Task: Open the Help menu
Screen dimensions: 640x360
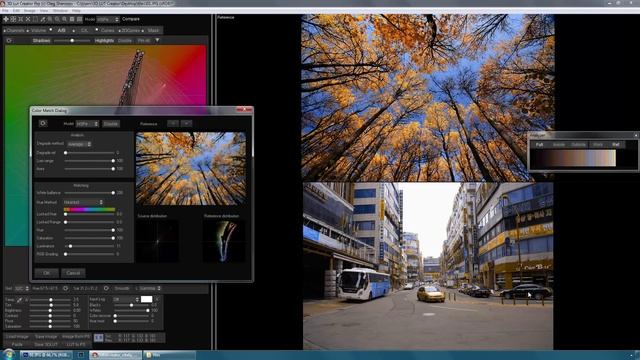Action: pyautogui.click(x=76, y=11)
